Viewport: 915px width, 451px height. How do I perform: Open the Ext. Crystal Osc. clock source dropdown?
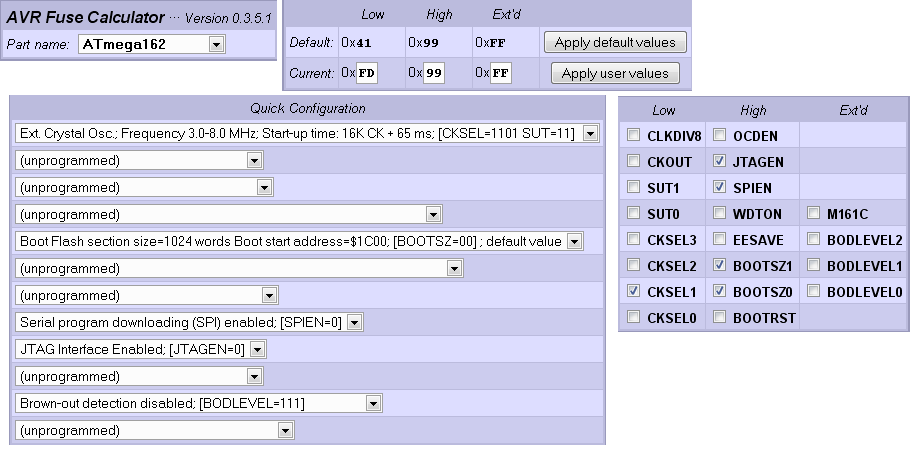click(307, 134)
